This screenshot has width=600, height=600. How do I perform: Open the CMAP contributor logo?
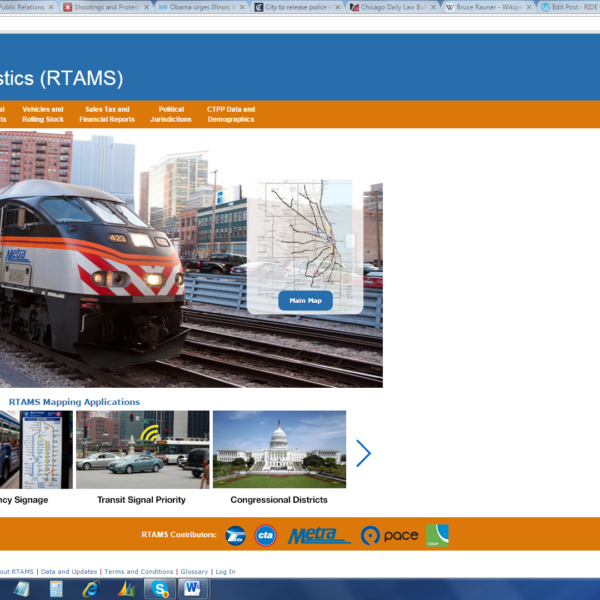437,535
